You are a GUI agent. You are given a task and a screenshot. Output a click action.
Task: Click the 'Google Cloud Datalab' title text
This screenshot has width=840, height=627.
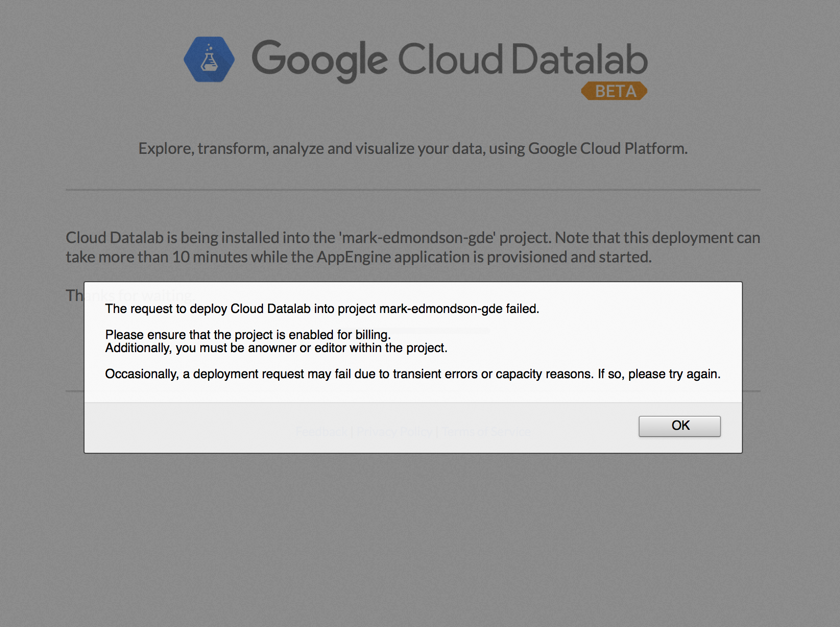pos(449,59)
